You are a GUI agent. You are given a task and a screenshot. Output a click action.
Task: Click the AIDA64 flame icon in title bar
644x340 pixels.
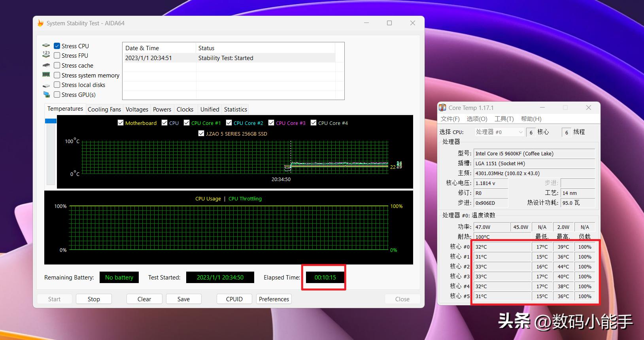coord(40,23)
